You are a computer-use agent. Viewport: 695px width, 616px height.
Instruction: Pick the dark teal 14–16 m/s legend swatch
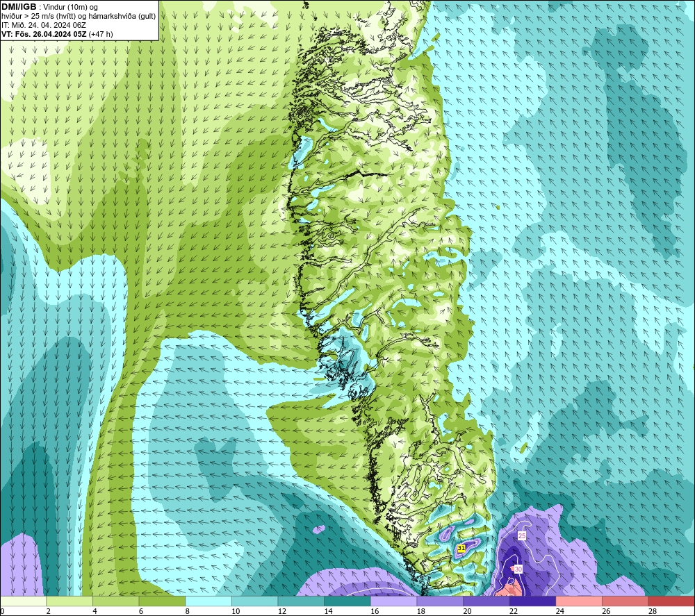(347, 601)
